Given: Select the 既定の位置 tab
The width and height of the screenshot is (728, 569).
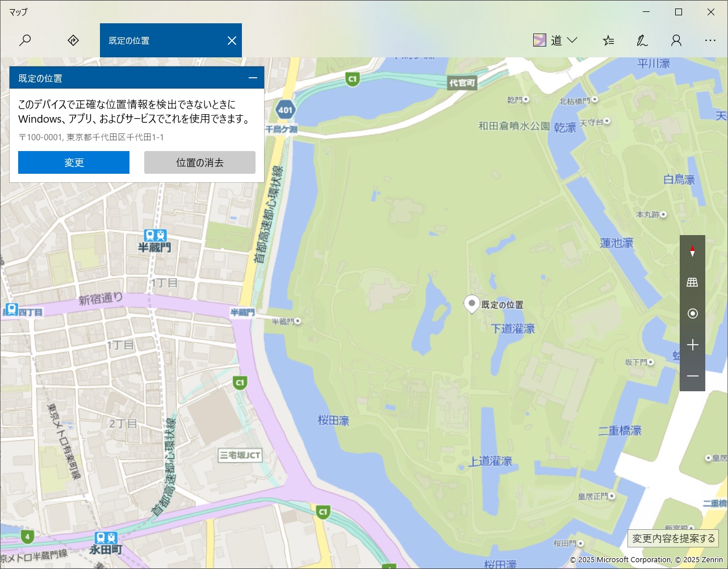Looking at the screenshot, I should coord(171,40).
